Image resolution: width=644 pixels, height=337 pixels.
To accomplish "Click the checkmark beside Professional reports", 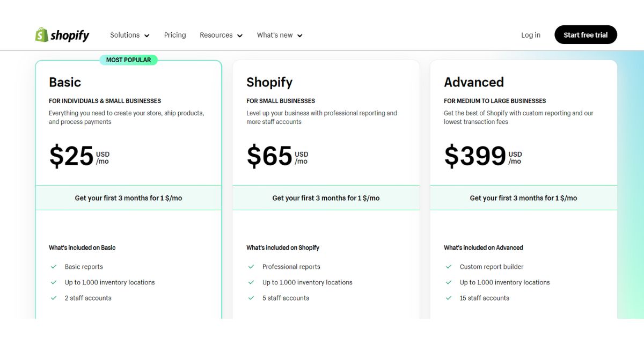I will [251, 266].
